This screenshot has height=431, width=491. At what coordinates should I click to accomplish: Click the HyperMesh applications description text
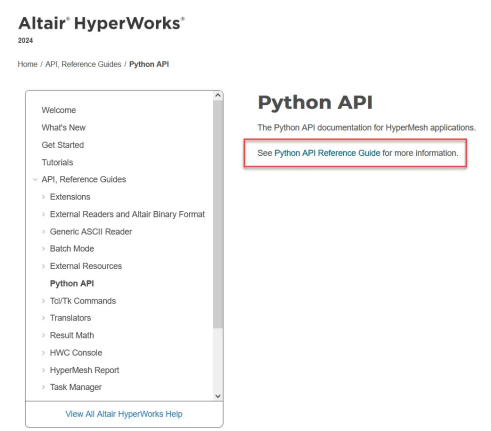[x=367, y=128]
